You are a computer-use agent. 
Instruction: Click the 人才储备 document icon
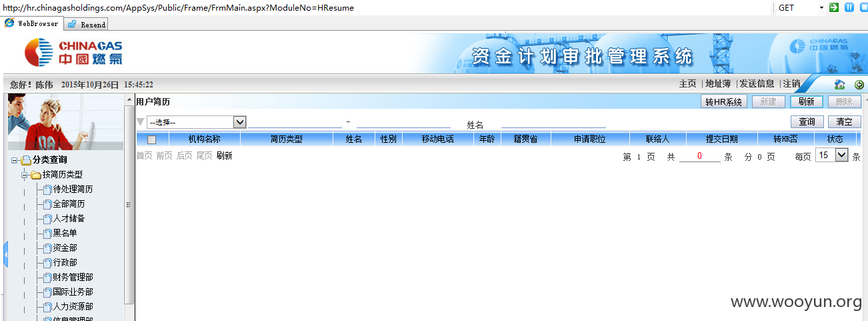pos(47,219)
